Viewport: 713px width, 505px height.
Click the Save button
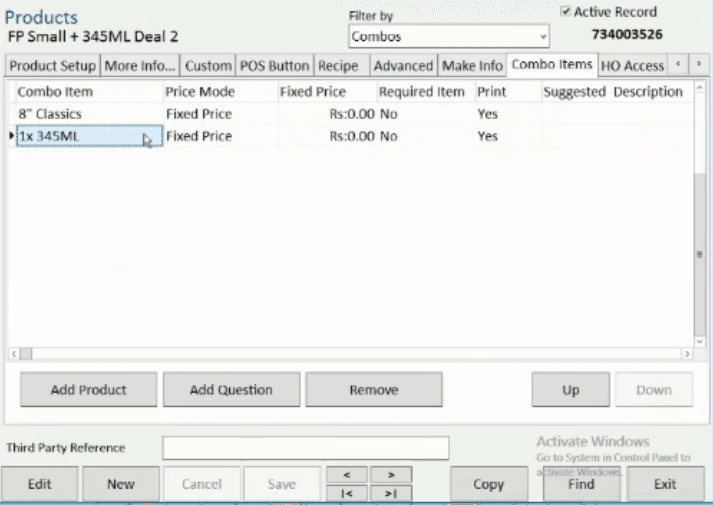click(x=282, y=484)
